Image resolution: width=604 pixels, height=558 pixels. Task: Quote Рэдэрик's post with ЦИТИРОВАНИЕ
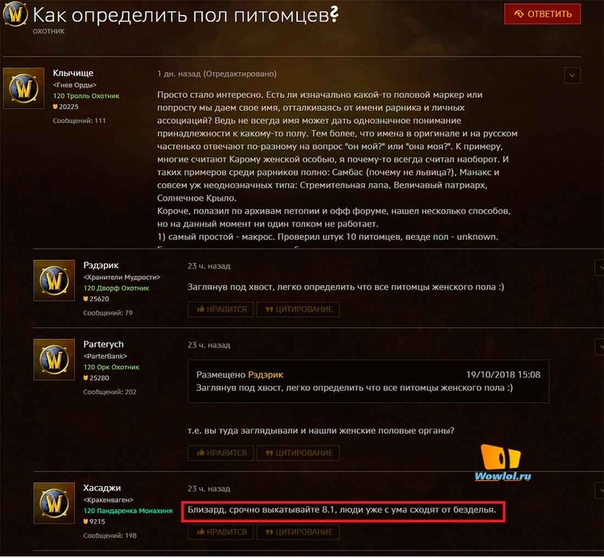[x=299, y=310]
